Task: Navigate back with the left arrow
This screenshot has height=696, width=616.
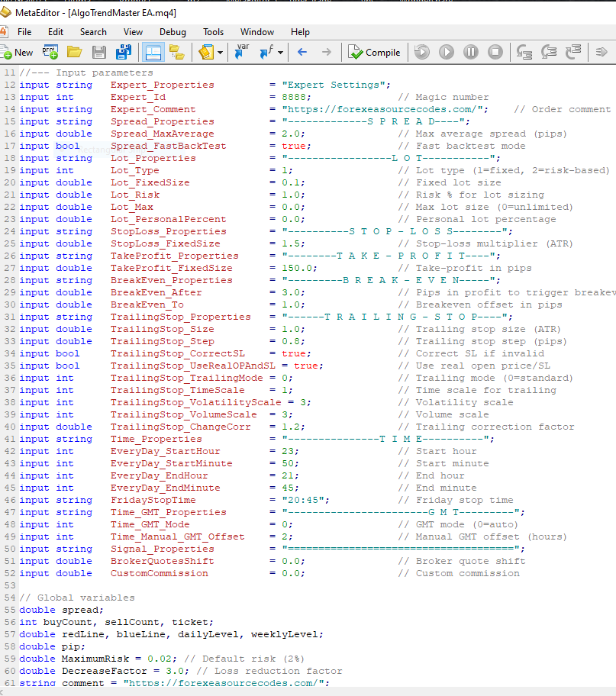Action: pos(302,53)
